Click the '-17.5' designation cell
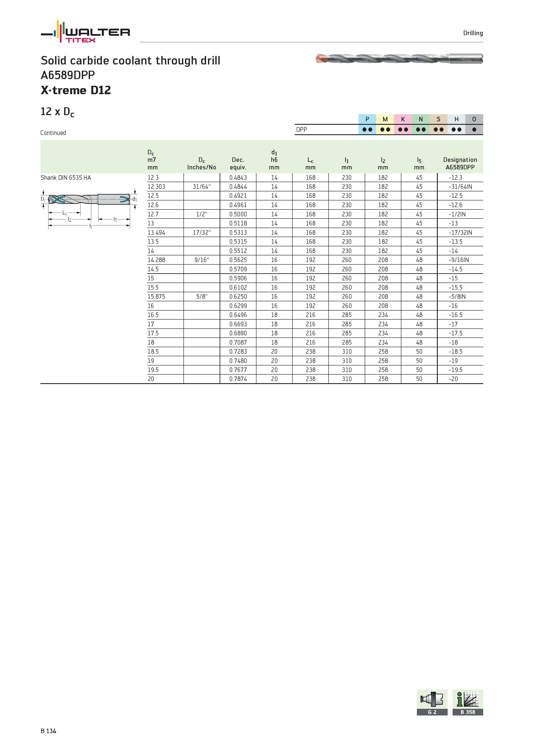This screenshot has height=756, width=534. [x=455, y=333]
